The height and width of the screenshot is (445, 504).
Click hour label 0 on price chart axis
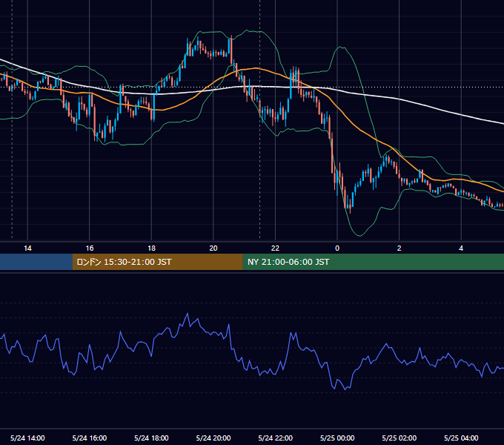[337, 248]
